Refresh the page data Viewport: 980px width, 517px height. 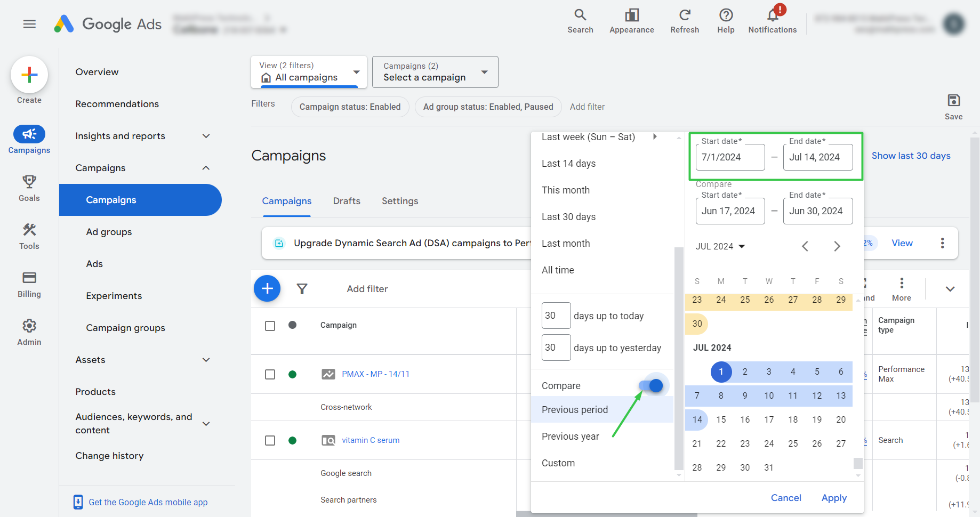[x=685, y=21]
